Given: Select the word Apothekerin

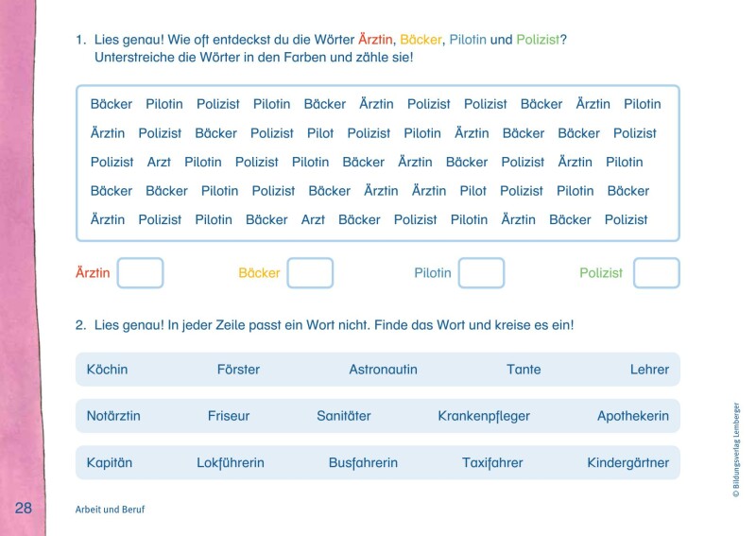Looking at the screenshot, I should (632, 416).
